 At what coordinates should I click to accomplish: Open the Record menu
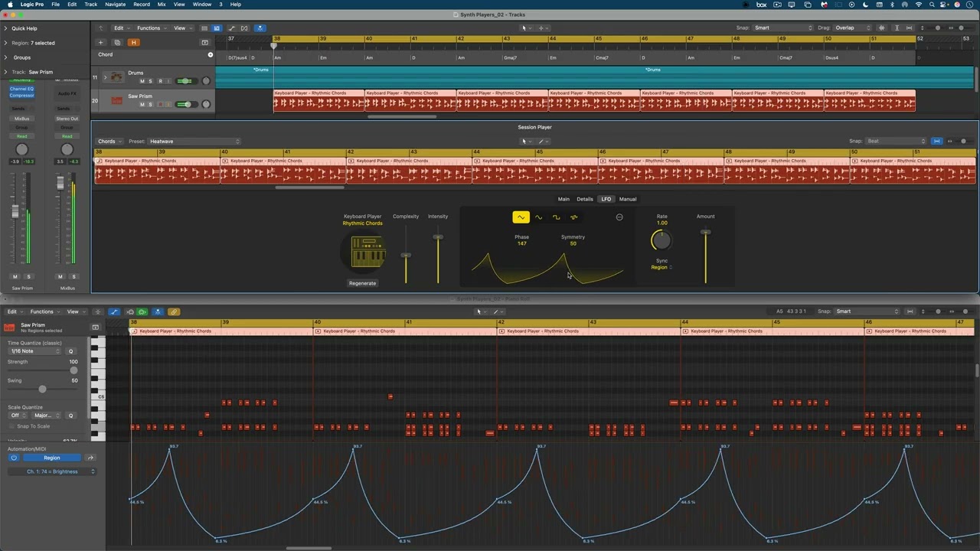coord(142,4)
